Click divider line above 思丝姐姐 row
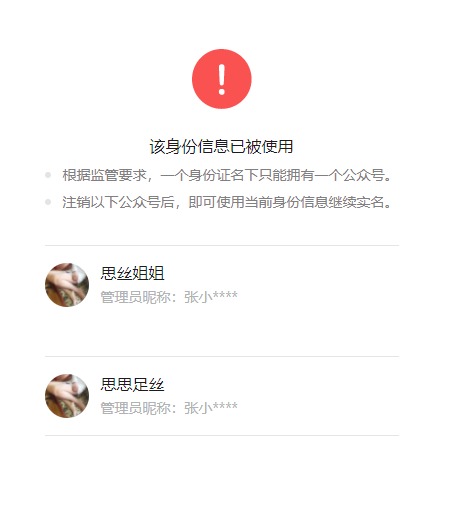 click(x=222, y=245)
